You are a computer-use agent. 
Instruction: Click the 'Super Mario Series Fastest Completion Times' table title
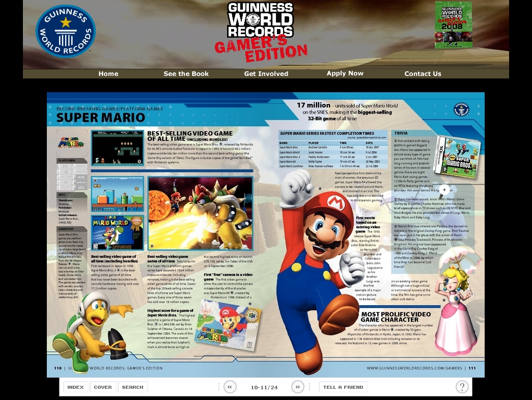pos(327,134)
